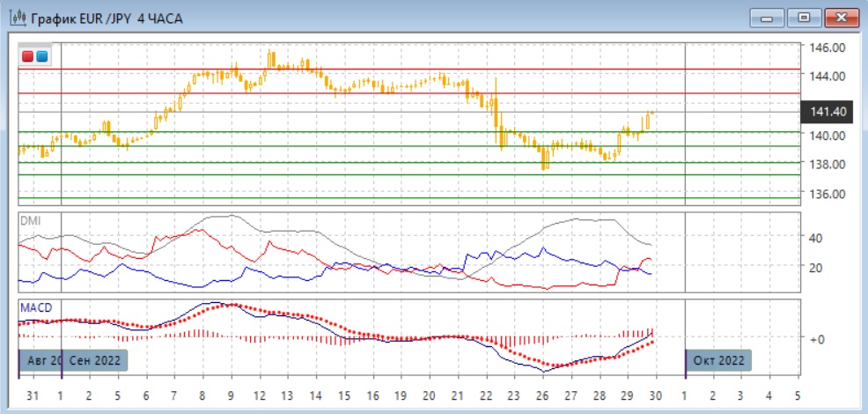Viewport: 868px width, 414px height.
Task: Click date 29 on time axis
Action: tap(628, 396)
